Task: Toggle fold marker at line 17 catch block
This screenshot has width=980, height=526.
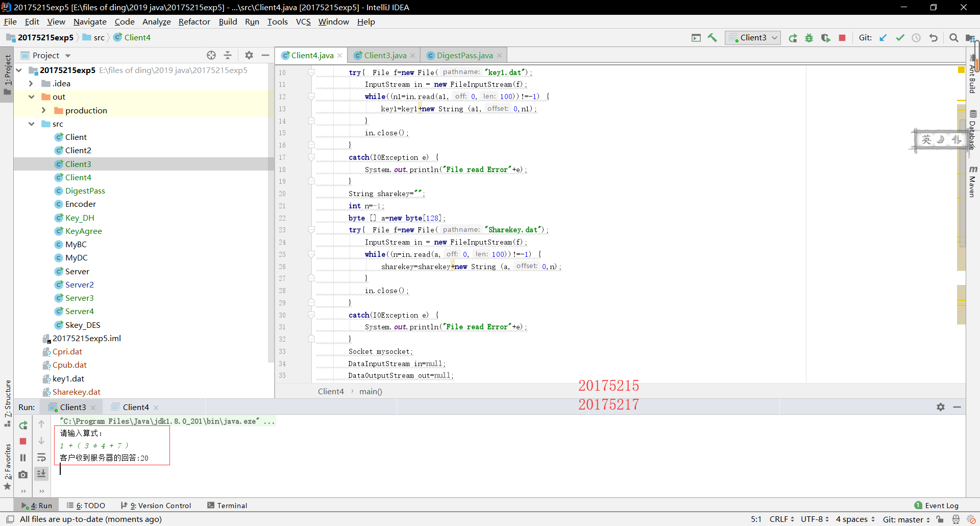Action: pos(311,157)
